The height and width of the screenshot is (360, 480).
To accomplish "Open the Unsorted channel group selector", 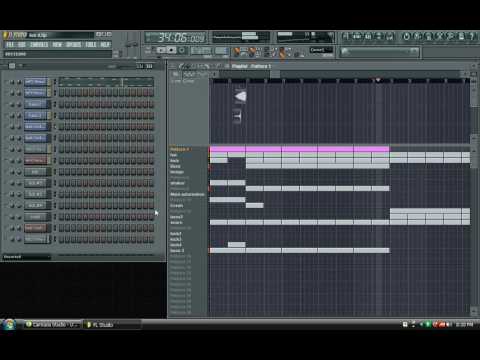I will [x=26, y=257].
